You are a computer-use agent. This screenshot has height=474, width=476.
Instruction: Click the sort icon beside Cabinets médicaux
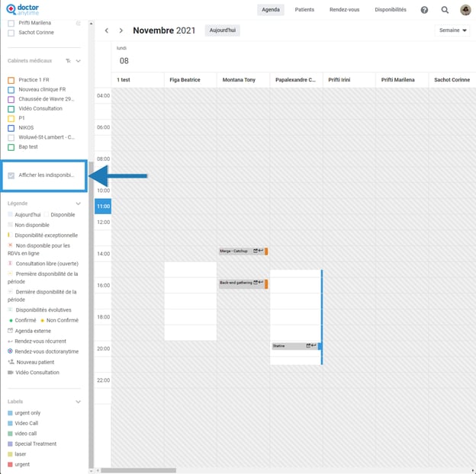click(x=68, y=60)
